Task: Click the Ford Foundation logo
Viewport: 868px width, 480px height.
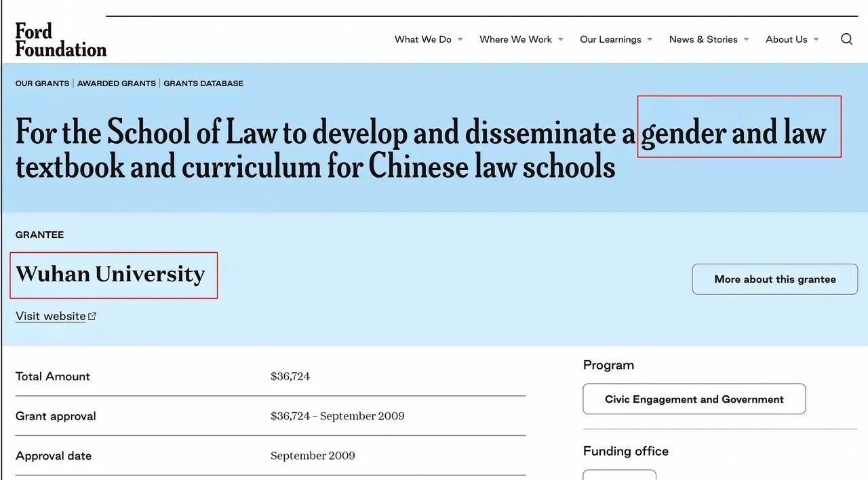Action: [x=61, y=40]
